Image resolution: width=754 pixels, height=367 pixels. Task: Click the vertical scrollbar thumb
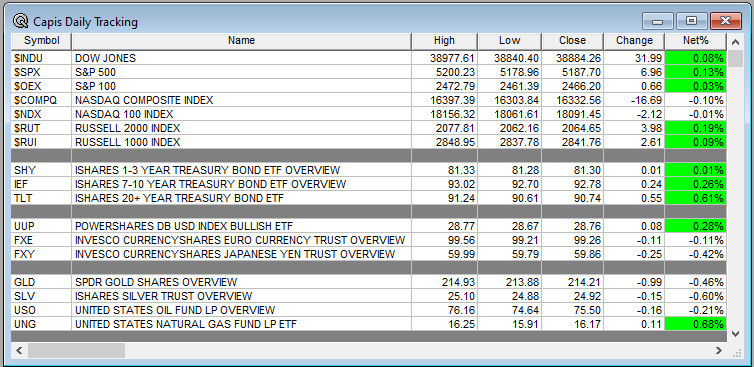point(735,59)
